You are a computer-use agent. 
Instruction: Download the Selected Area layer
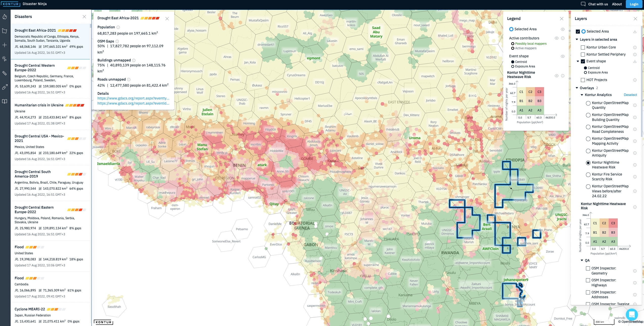[635, 32]
